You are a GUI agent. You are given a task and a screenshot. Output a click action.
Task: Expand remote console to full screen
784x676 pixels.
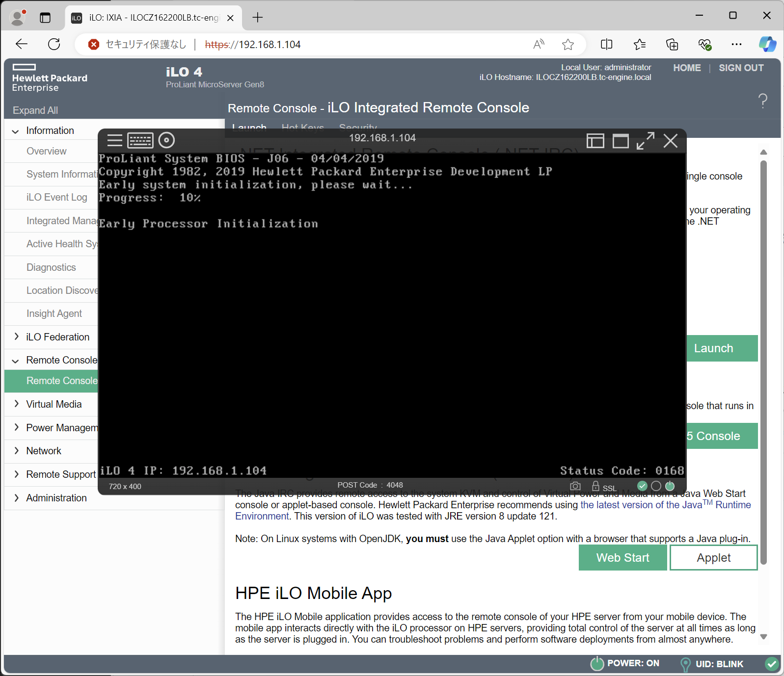[x=646, y=141]
